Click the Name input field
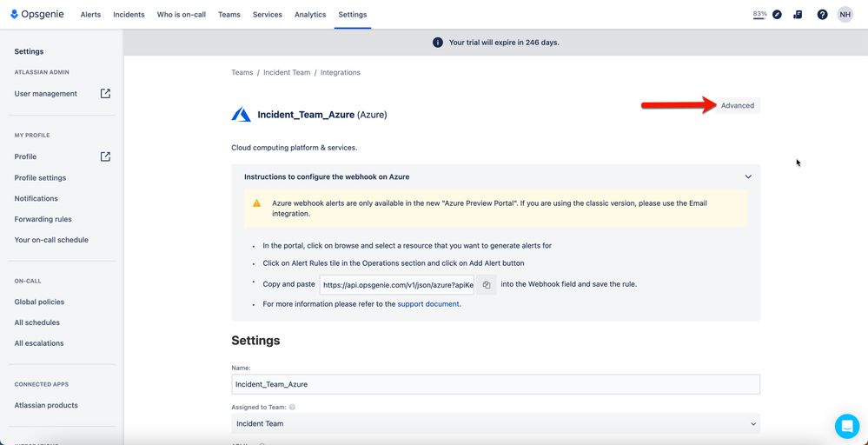The height and width of the screenshot is (445, 868). 495,384
